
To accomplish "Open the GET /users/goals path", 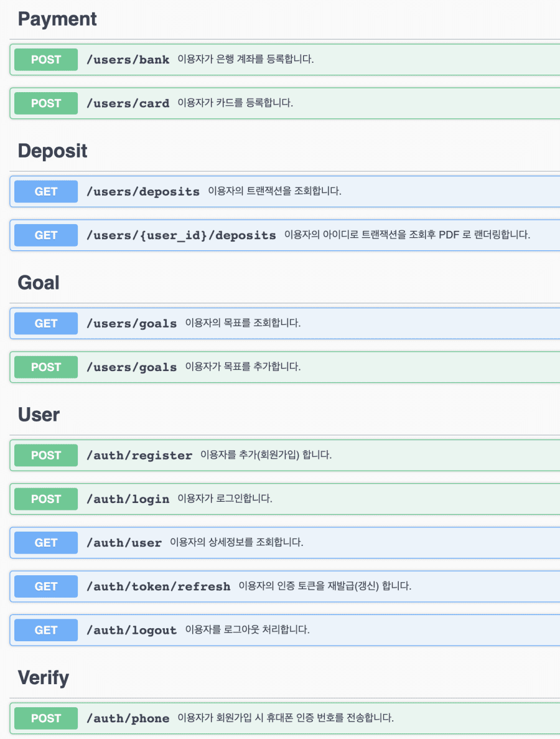I will point(131,324).
